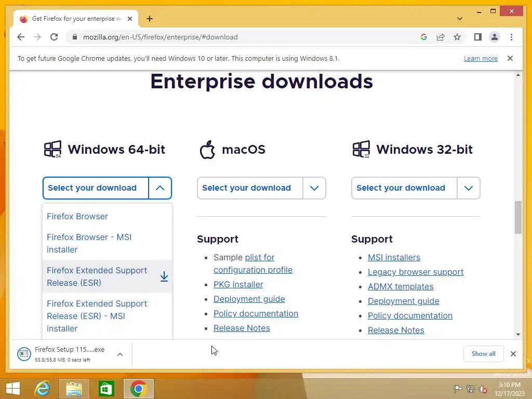The image size is (532, 399).
Task: Open the Chrome side panel
Action: pos(478,37)
